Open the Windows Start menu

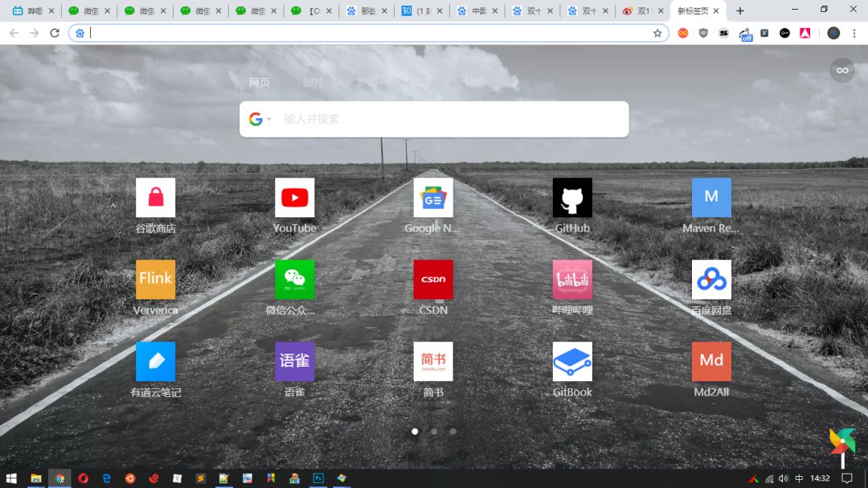11,478
